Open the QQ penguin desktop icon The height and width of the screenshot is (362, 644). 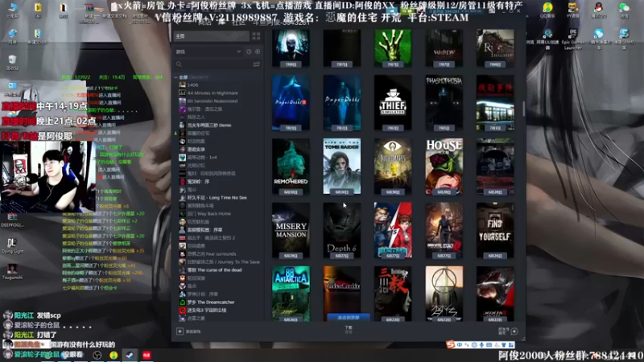598,10
